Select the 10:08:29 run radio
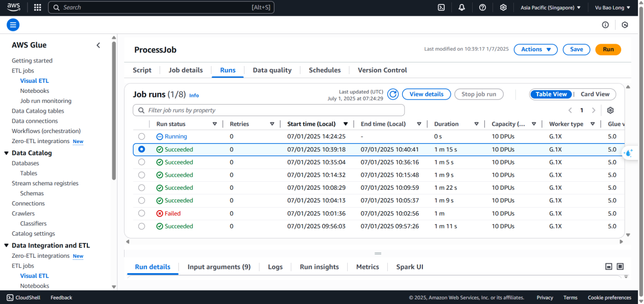644x304 pixels. [x=141, y=188]
